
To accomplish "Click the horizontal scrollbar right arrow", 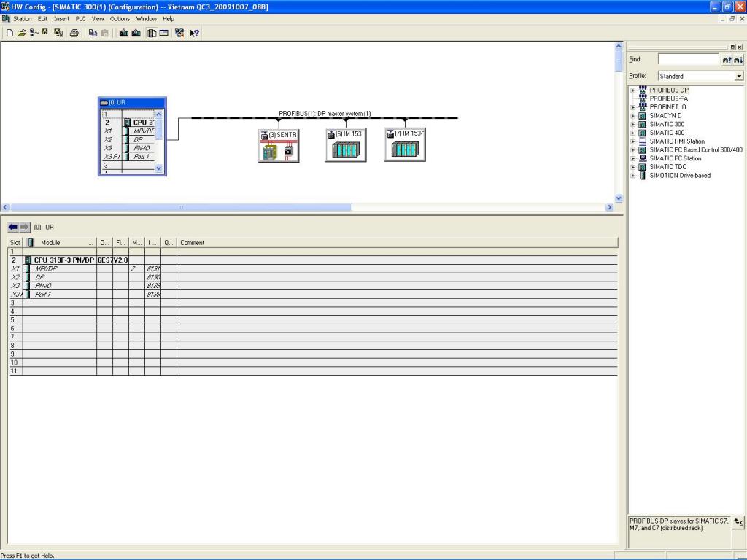I will [x=609, y=207].
